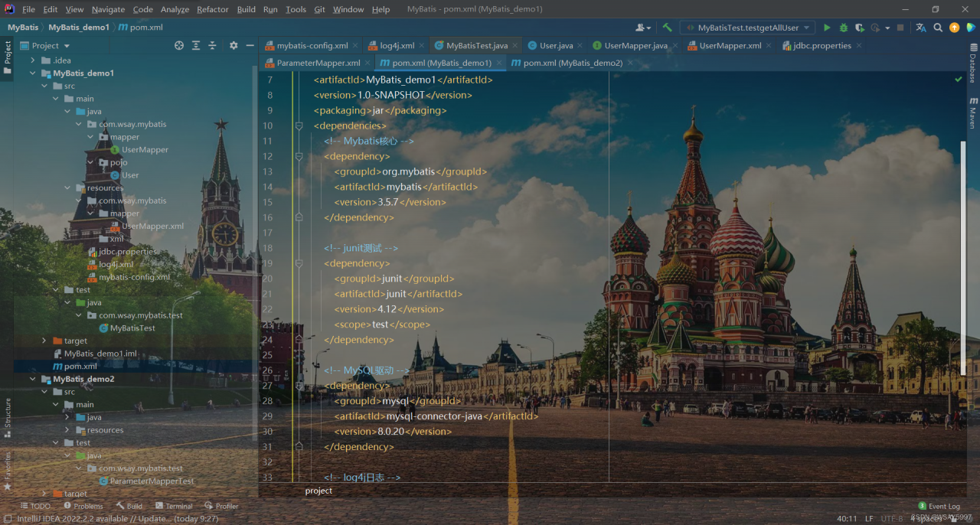Image resolution: width=980 pixels, height=525 pixels.
Task: Toggle the Maven tool window on right side
Action: click(973, 113)
